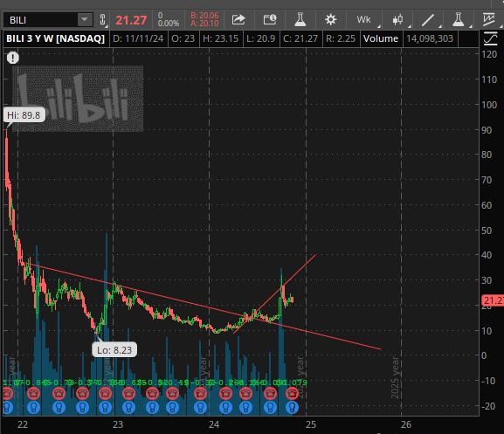Image resolution: width=504 pixels, height=434 pixels.
Task: Click the chart studies icon at toolbar end
Action: (489, 19)
